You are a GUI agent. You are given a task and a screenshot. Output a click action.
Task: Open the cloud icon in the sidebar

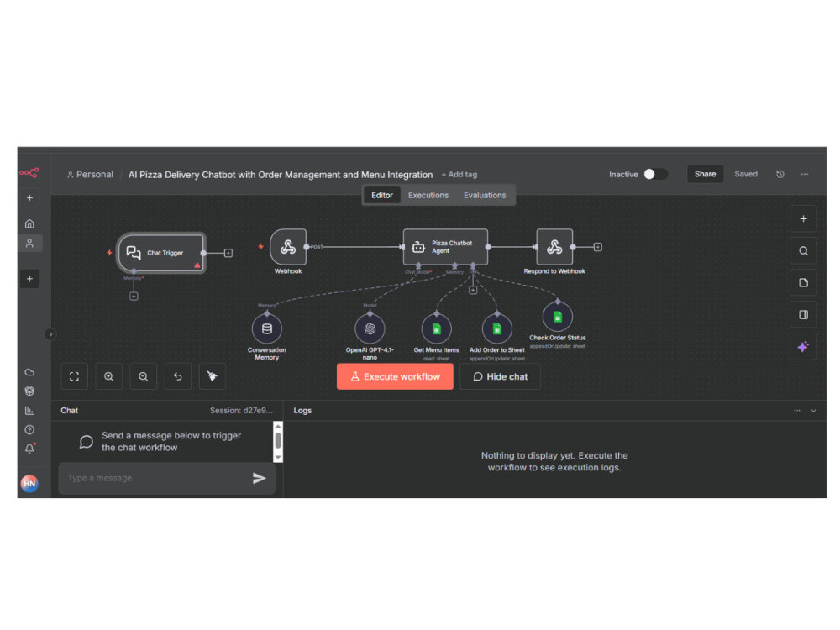point(29,372)
